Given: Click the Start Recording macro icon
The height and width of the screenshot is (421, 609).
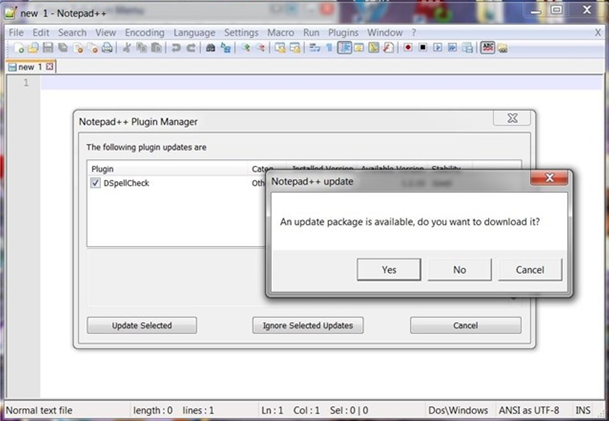Looking at the screenshot, I should [x=408, y=48].
